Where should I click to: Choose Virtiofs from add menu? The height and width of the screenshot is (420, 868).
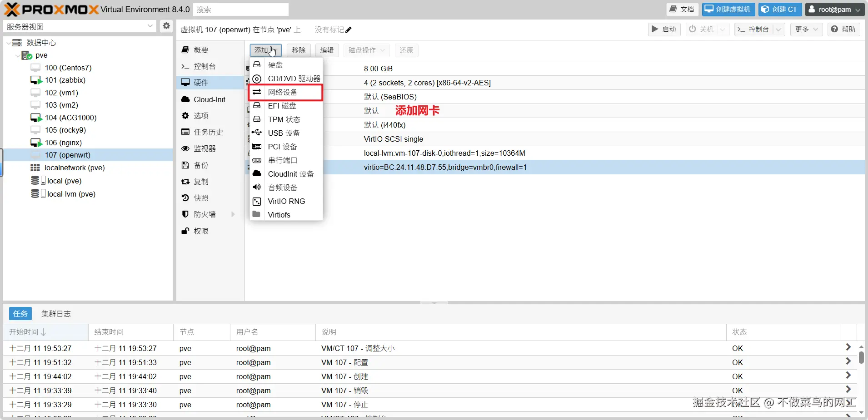coord(286,215)
